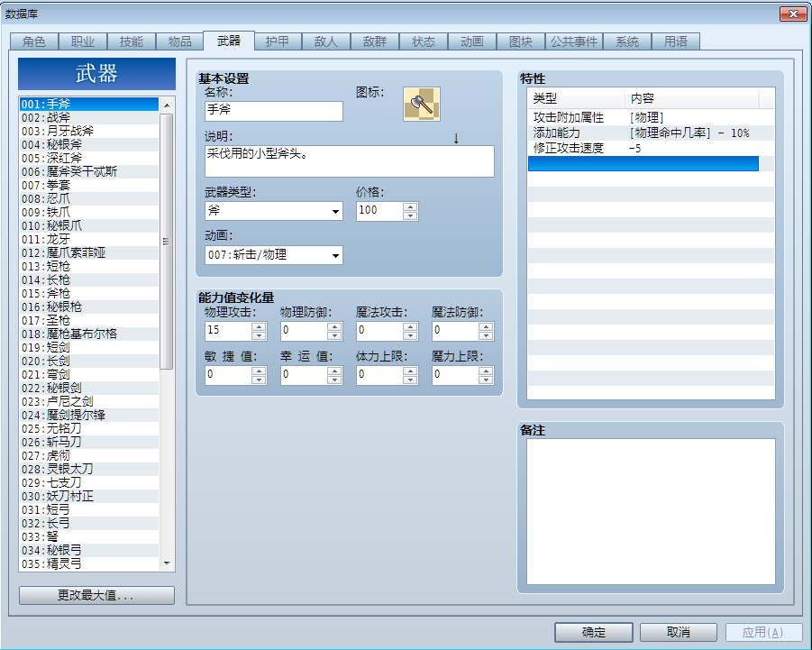Screen dimensions: 812x650
Task: Select weapon 033:弩 in the list
Action: pos(88,536)
